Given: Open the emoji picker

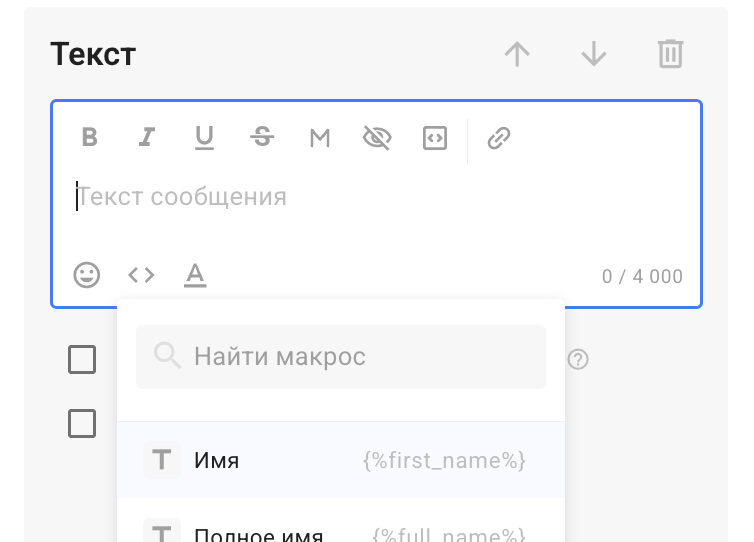Looking at the screenshot, I should pyautogui.click(x=87, y=275).
